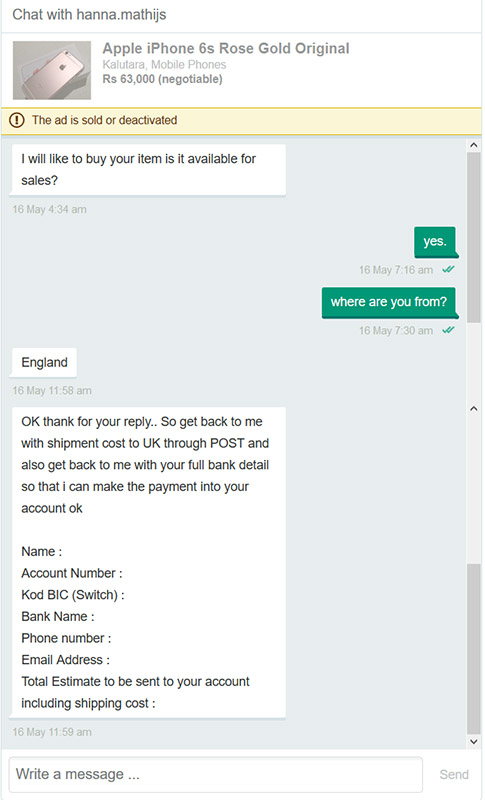This screenshot has height=800, width=485.
Task: Open the iPhone 6s Rose Gold thumbnail
Action: (x=52, y=70)
